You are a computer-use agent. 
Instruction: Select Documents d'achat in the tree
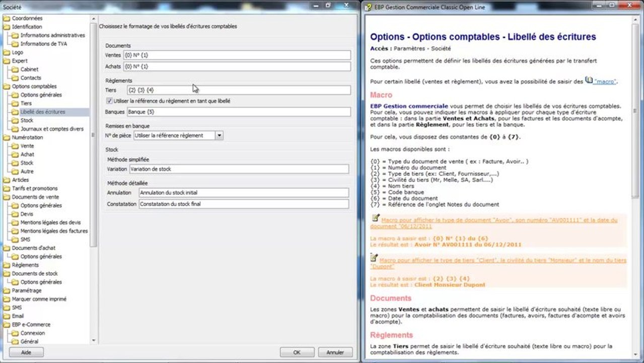tap(34, 248)
